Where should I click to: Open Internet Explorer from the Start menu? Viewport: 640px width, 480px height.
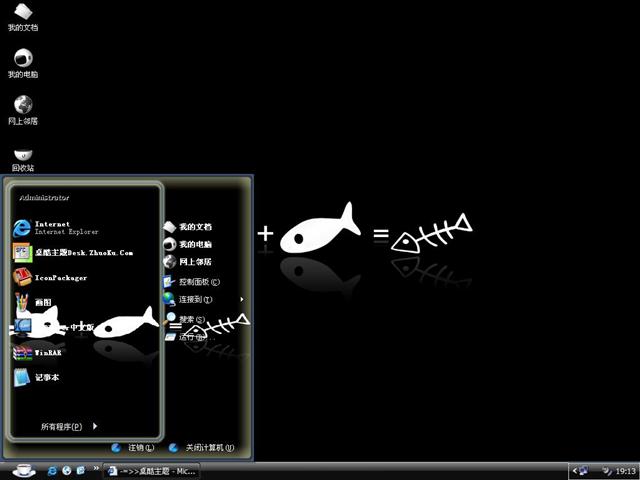(x=55, y=227)
